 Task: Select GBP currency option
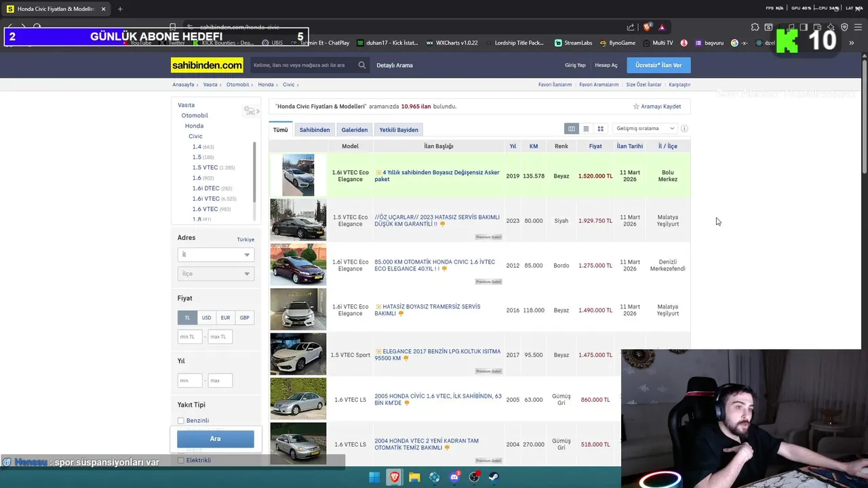tap(244, 317)
